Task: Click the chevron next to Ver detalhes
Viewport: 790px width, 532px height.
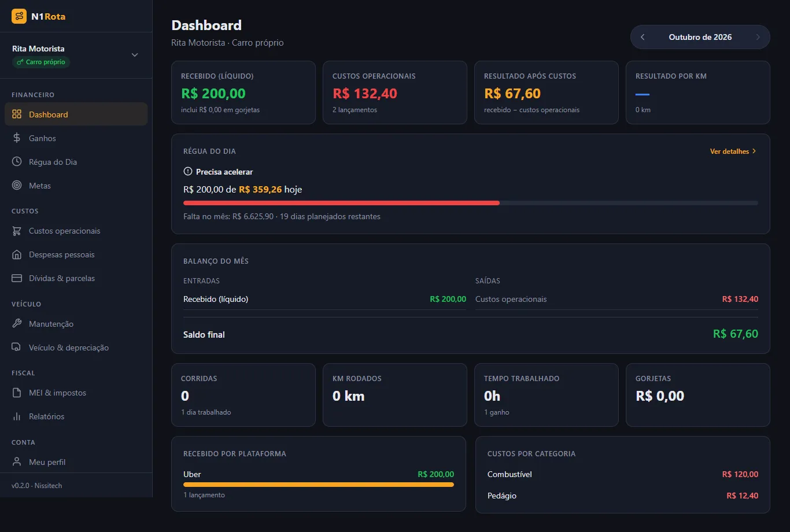Action: tap(754, 152)
